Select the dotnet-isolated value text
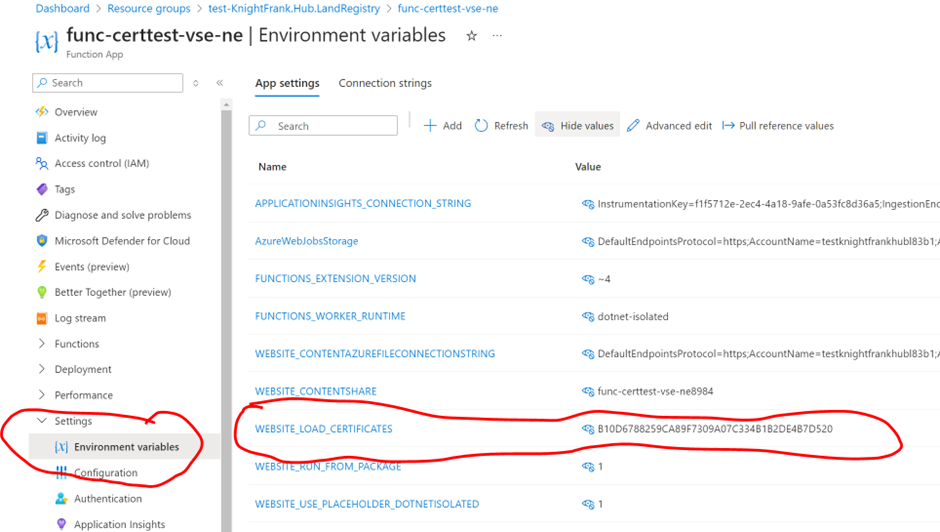The height and width of the screenshot is (532, 940). pyautogui.click(x=633, y=316)
